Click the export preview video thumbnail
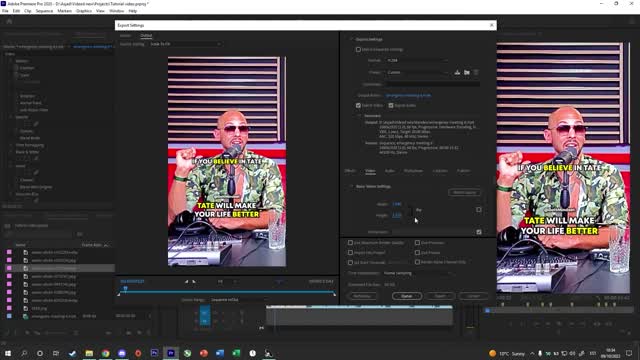This screenshot has height=360, width=640. click(227, 162)
